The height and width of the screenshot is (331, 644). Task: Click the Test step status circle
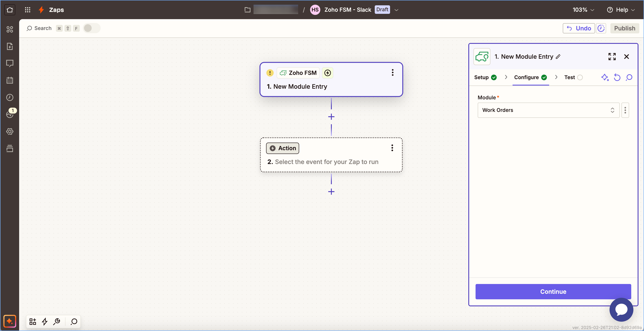pos(580,77)
